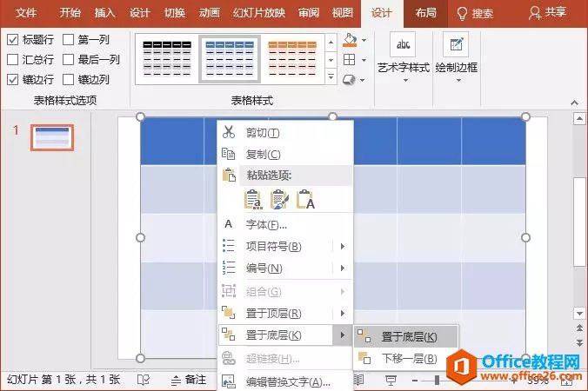Viewport: 588px width, 391px height.
Task: Open the 文件 tab
Action: 26,13
